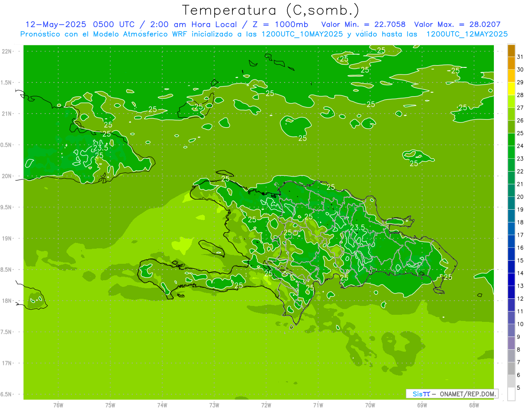This screenshot has width=532, height=411.
Task: Click the '76W' longitude axis label
Action: click(x=58, y=405)
